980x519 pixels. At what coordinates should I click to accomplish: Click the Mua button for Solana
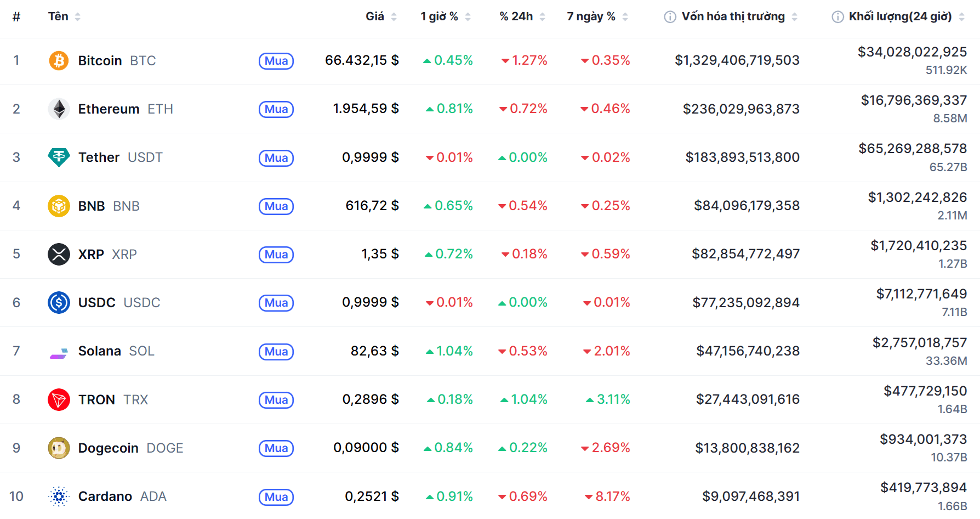point(276,352)
